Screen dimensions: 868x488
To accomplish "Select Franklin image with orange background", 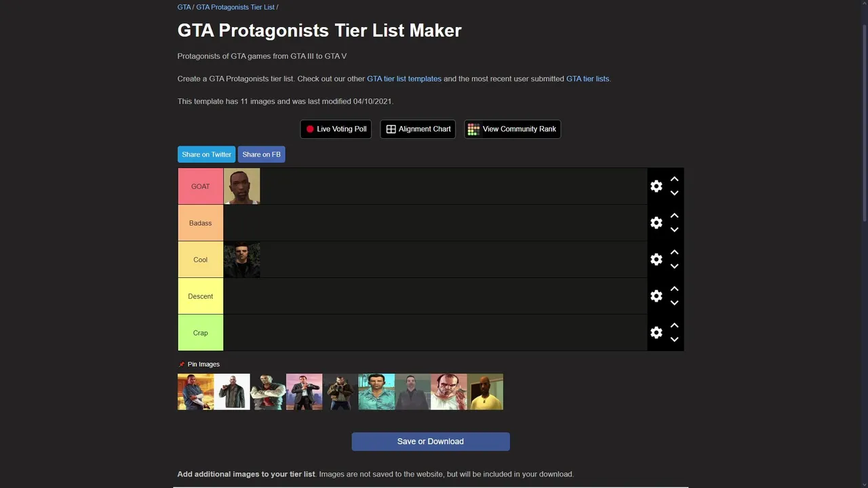I will coord(195,392).
